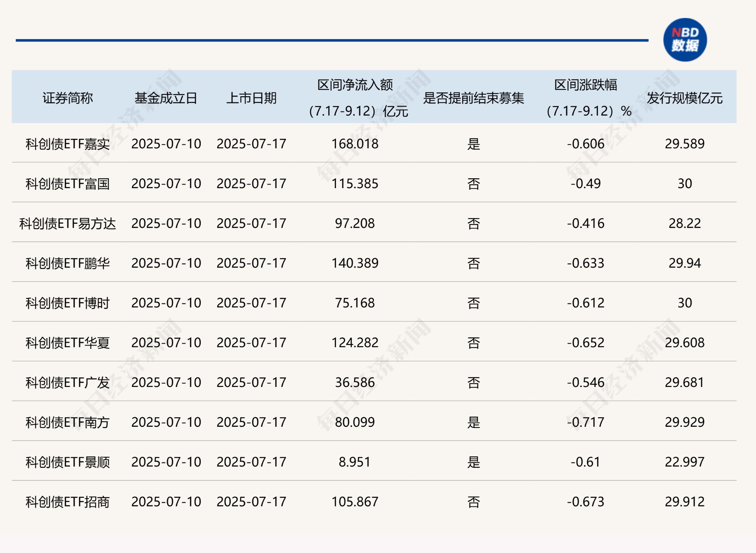Click the price change value -0.606
The height and width of the screenshot is (553, 756).
click(585, 144)
